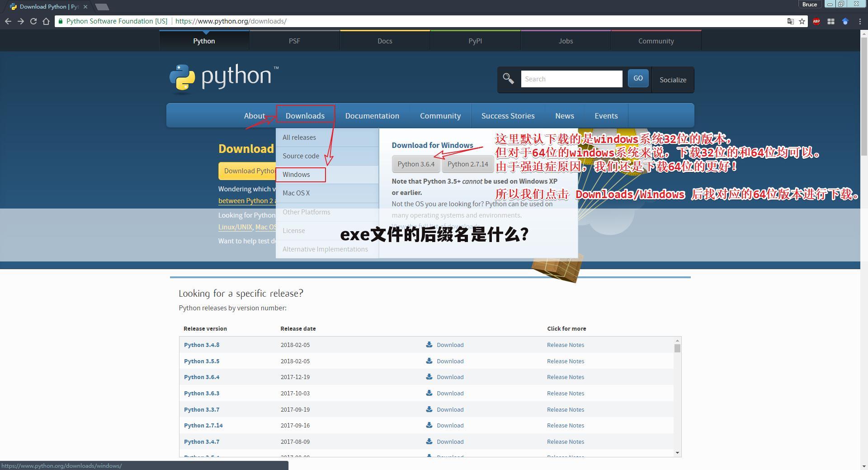Image resolution: width=868 pixels, height=470 pixels.
Task: Choose Windows from Downloads dropdown
Action: click(x=327, y=175)
